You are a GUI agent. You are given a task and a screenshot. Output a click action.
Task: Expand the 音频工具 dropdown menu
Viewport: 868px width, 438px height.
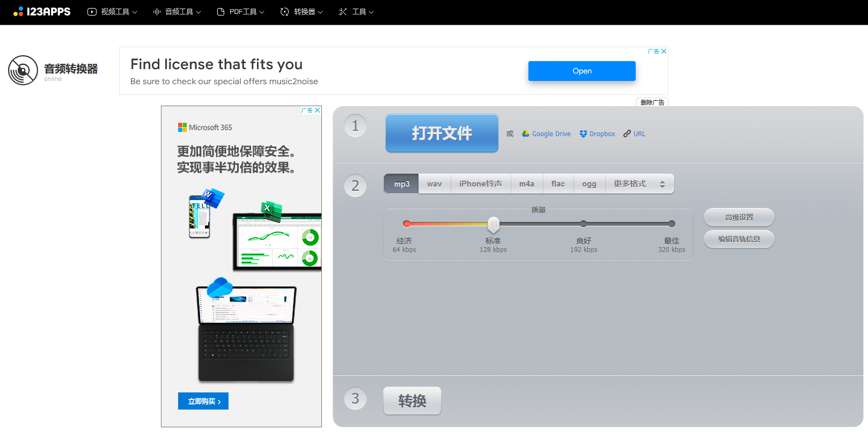click(x=177, y=12)
